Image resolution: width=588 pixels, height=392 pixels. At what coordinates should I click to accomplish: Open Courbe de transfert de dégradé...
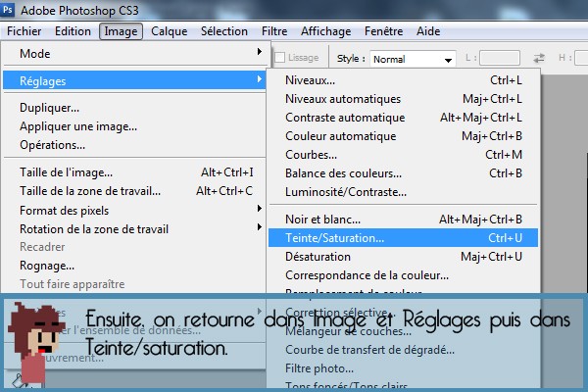(403, 350)
